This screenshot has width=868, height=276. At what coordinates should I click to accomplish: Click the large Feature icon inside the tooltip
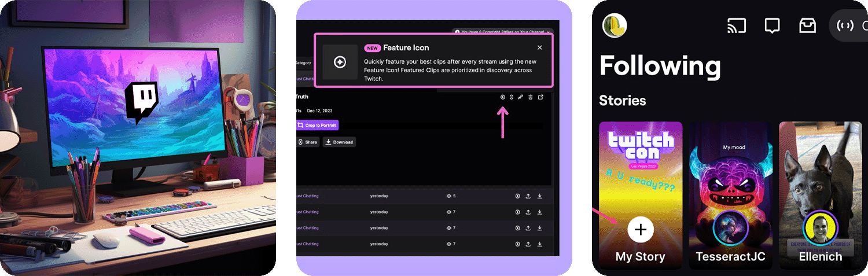(340, 62)
